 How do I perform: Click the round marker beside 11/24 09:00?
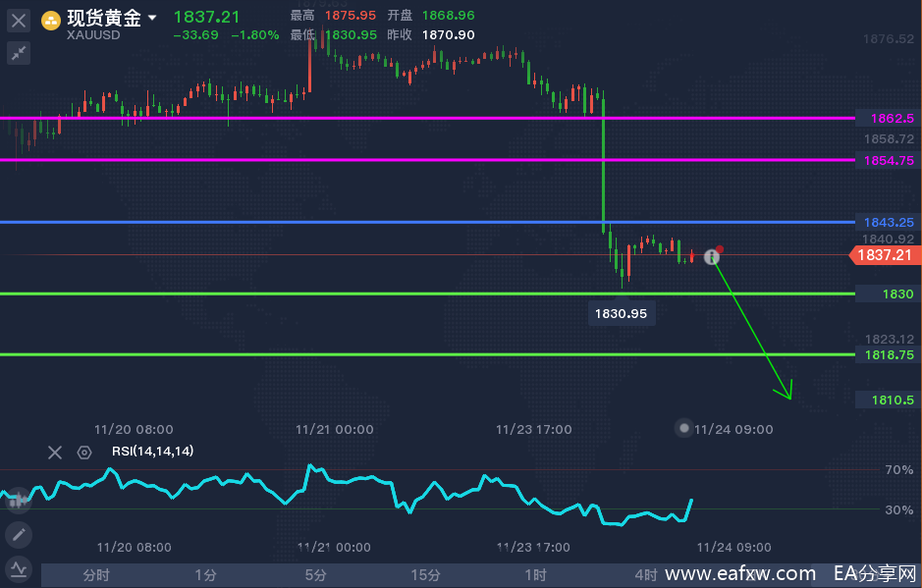684,428
